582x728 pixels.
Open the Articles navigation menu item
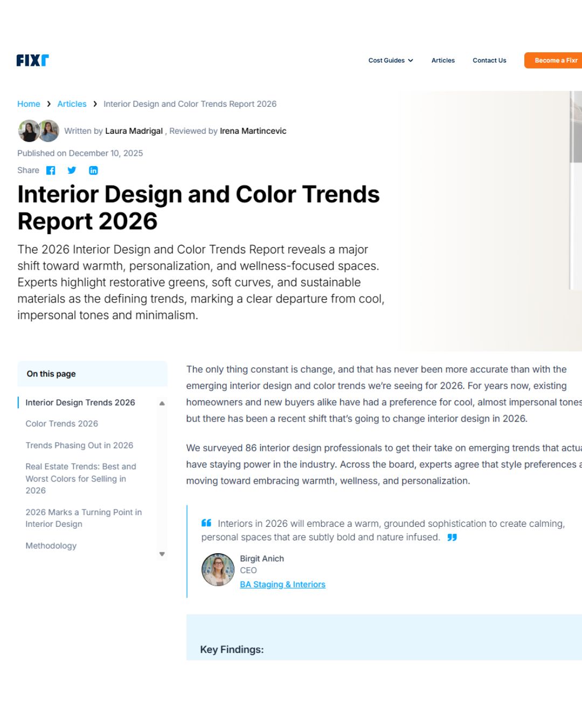pos(442,60)
